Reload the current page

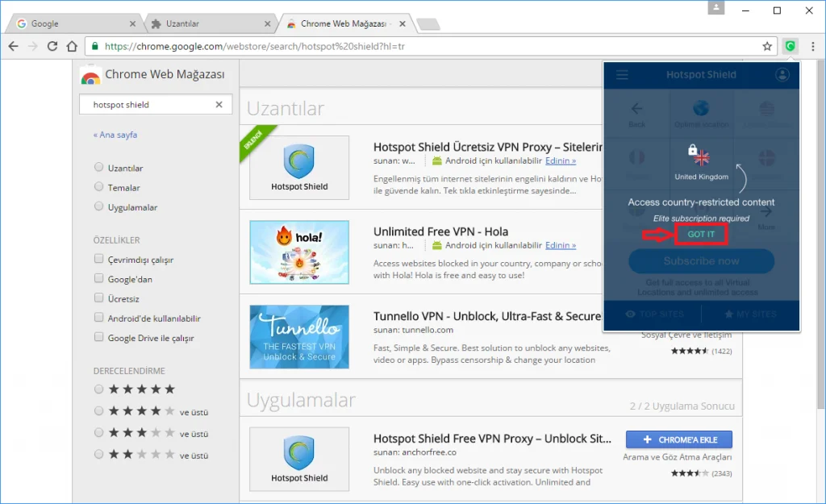pyautogui.click(x=52, y=47)
